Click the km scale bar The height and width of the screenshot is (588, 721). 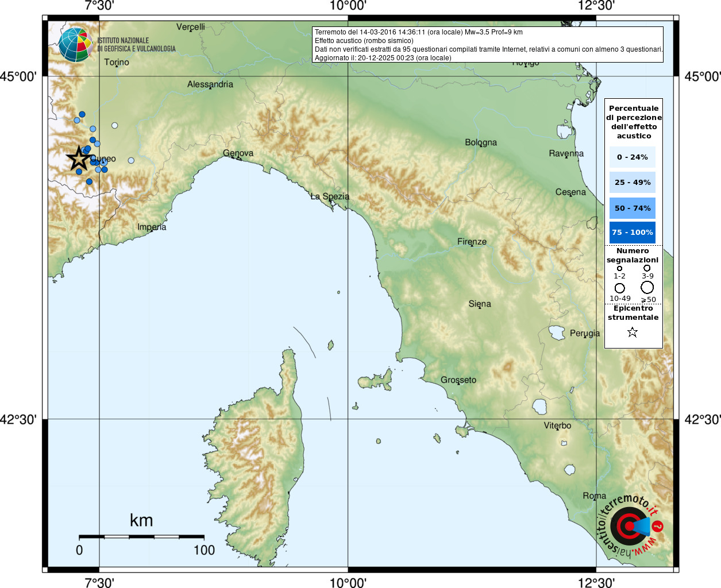tap(141, 537)
